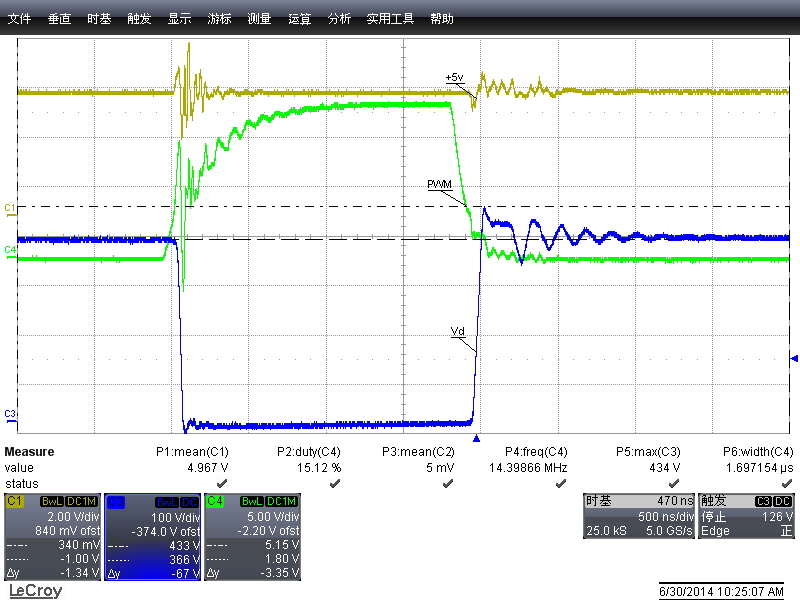This screenshot has width=800, height=600.
Task: Open the 游标 (Cursors) menu
Action: point(219,19)
